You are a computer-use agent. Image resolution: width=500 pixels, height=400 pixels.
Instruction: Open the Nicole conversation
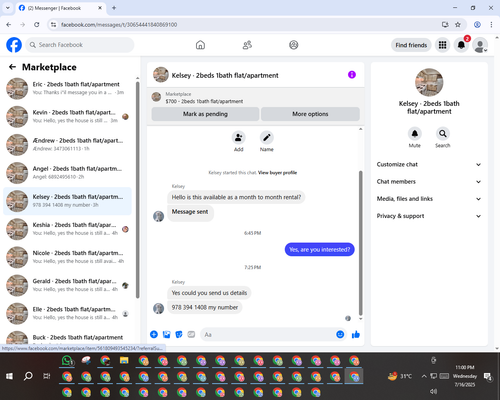[68, 257]
